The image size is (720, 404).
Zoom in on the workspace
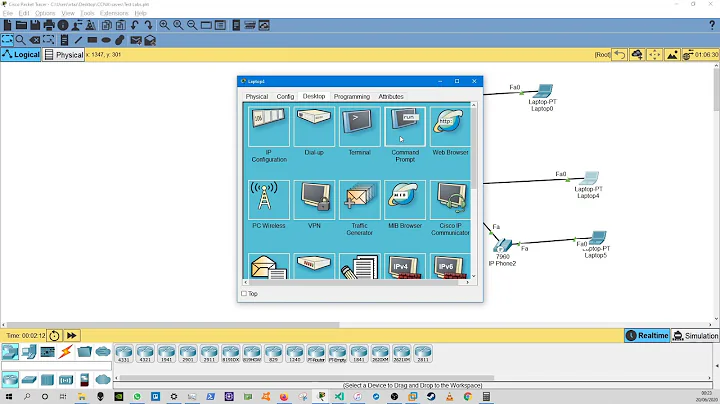(164, 25)
